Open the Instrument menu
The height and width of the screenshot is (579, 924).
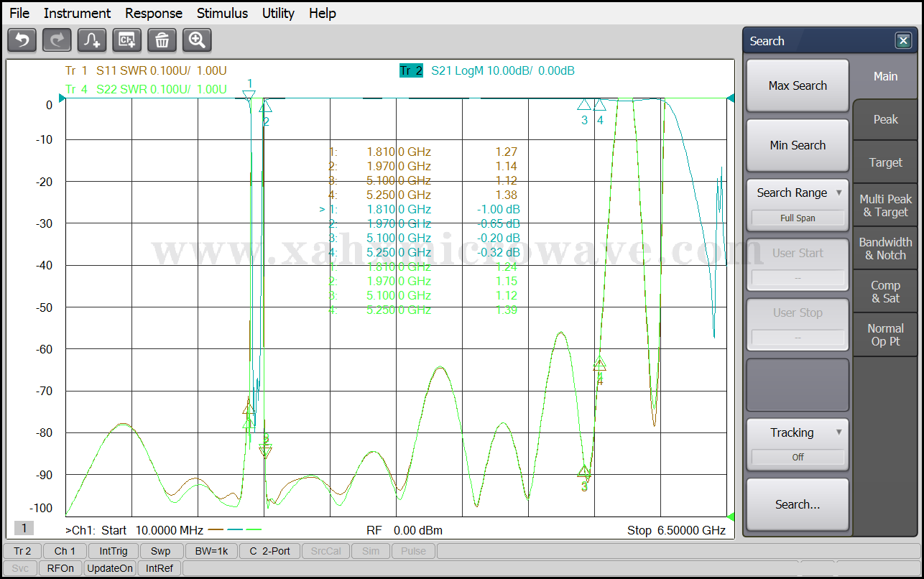(x=77, y=13)
